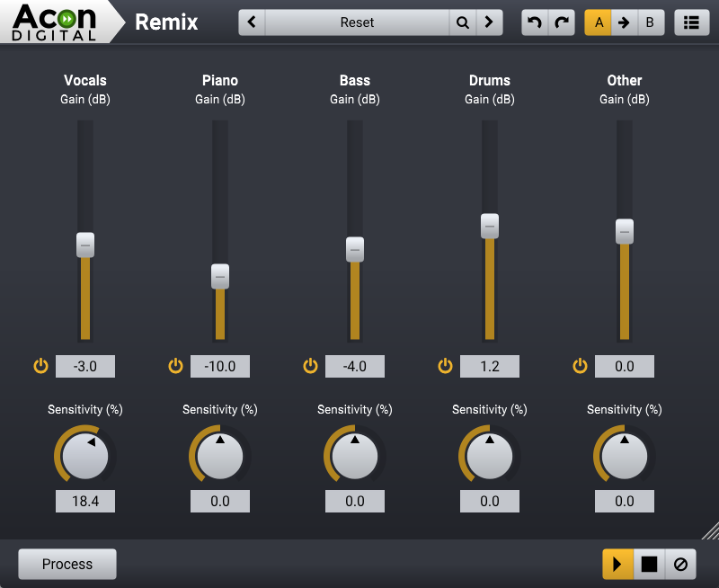Image resolution: width=719 pixels, height=588 pixels.
Task: Copy A settings to B arrow
Action: pos(624,22)
